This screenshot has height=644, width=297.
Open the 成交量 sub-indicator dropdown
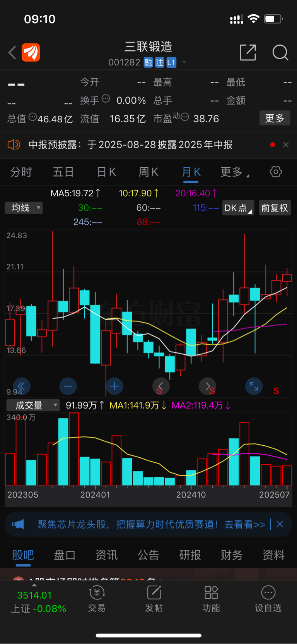point(33,405)
